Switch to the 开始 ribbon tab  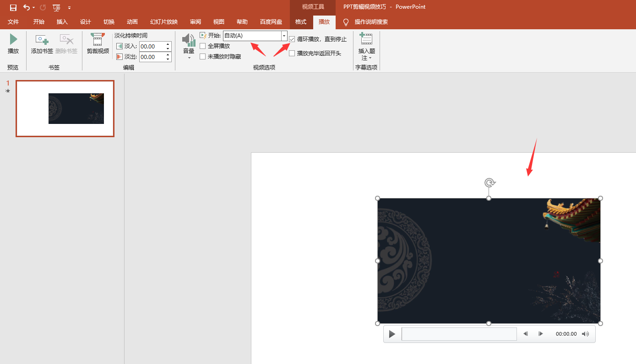point(39,22)
